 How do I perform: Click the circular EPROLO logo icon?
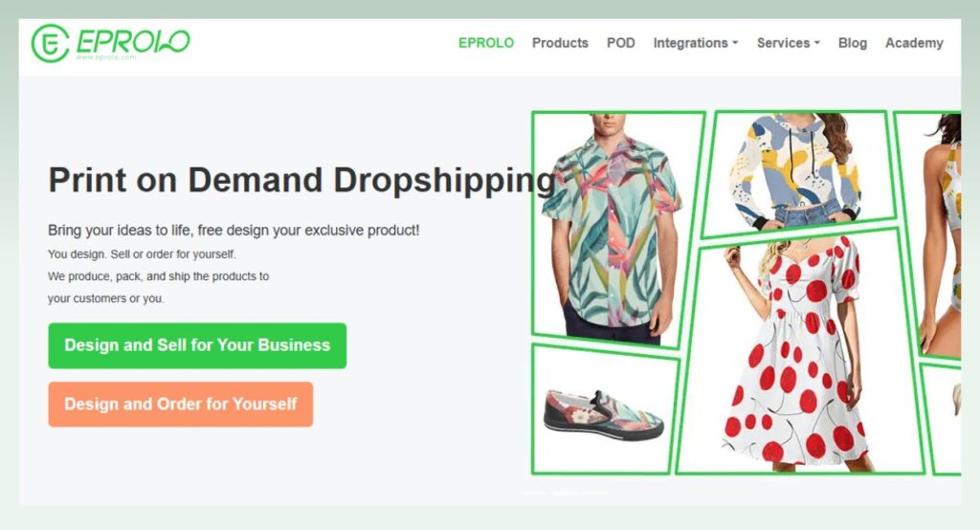[50, 43]
